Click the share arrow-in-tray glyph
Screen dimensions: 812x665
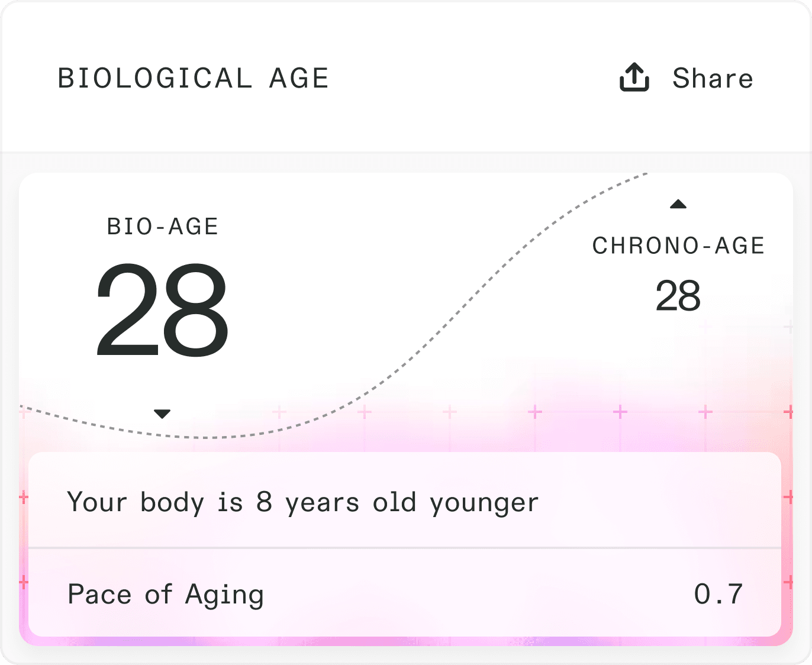pos(633,78)
